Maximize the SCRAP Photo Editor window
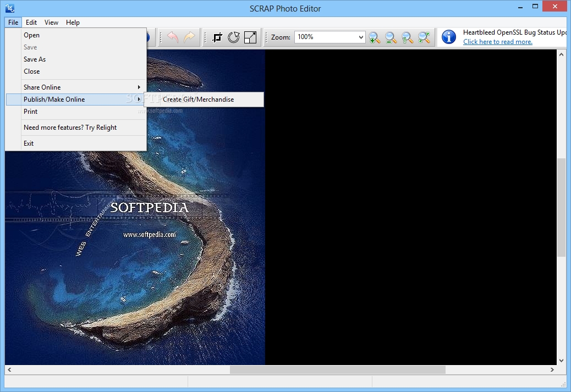Viewport: 571px width, 392px height. [535, 6]
